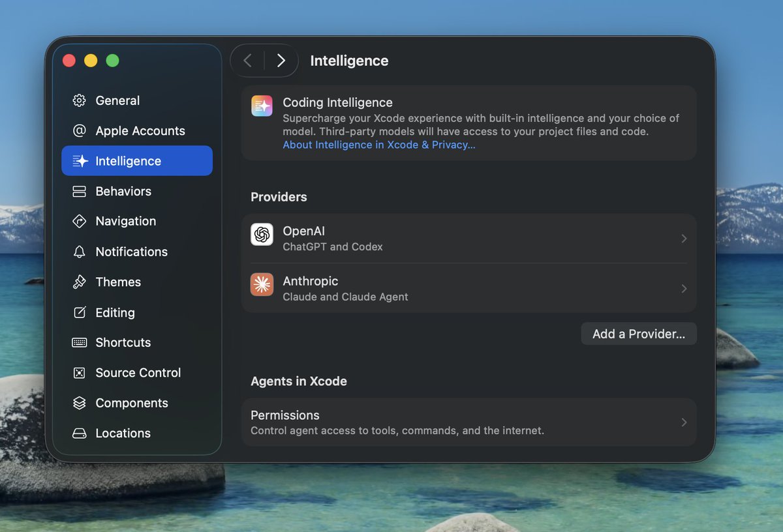Open About Intelligence in Xcode & Privacy link
The image size is (783, 532).
click(379, 145)
